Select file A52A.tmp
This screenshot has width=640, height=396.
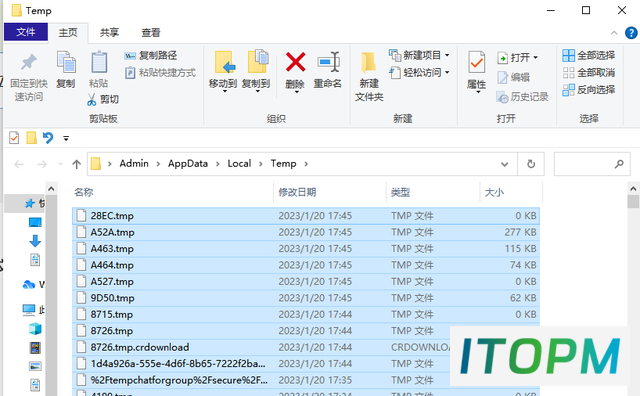coord(306,232)
